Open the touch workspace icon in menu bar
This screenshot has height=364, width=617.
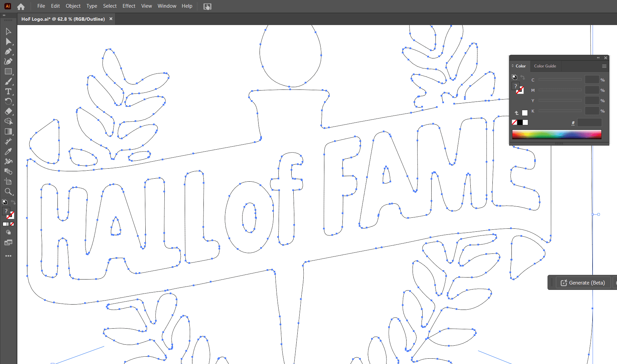click(207, 6)
